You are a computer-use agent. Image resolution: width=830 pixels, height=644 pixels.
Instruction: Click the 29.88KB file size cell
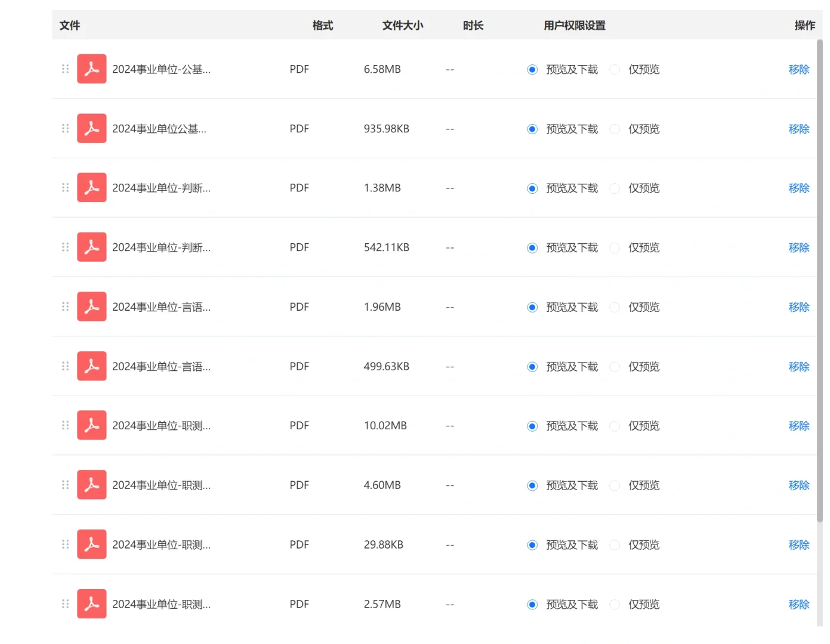tap(384, 545)
